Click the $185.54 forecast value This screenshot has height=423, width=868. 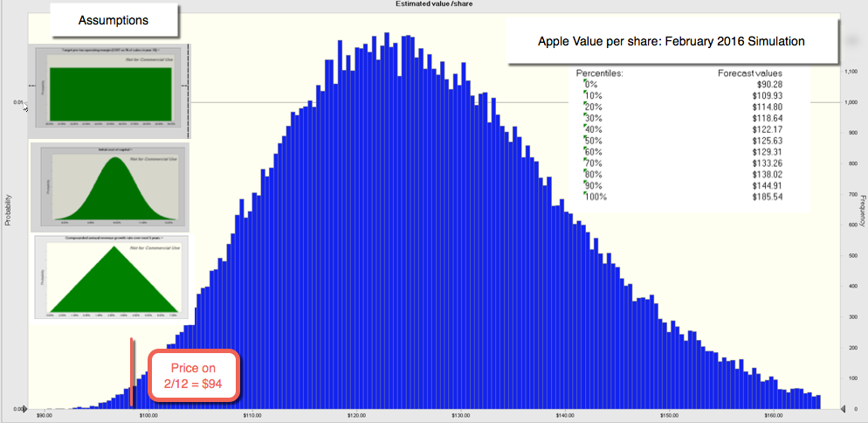click(768, 197)
